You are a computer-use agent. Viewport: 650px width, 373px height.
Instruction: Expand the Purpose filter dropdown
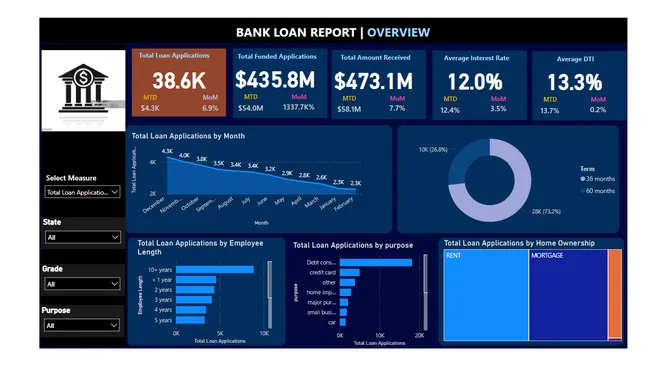pos(82,325)
